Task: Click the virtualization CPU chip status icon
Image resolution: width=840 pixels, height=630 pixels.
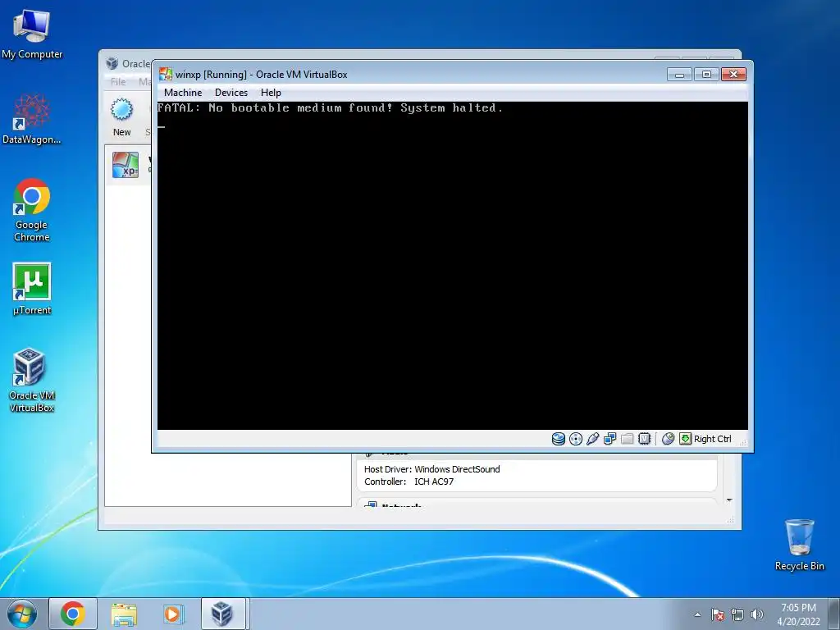Action: pyautogui.click(x=645, y=439)
